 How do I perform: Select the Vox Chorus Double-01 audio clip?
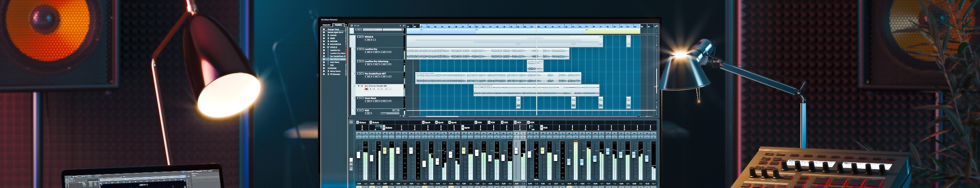coord(536,90)
